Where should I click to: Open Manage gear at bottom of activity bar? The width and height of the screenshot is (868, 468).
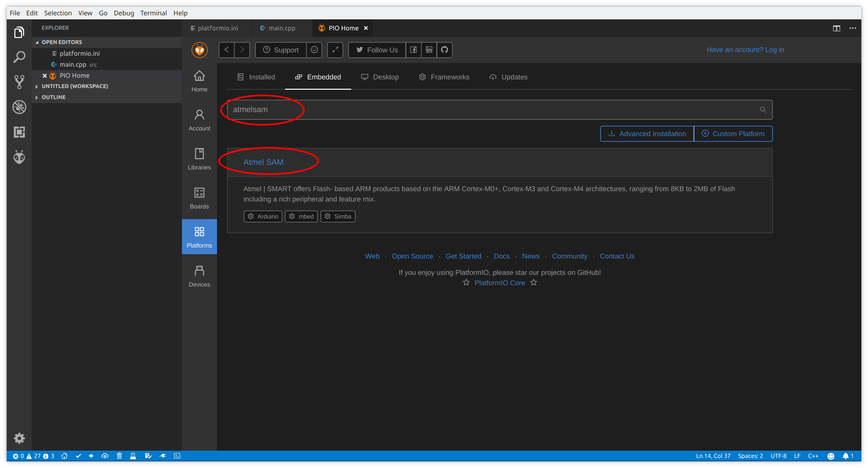coord(19,438)
